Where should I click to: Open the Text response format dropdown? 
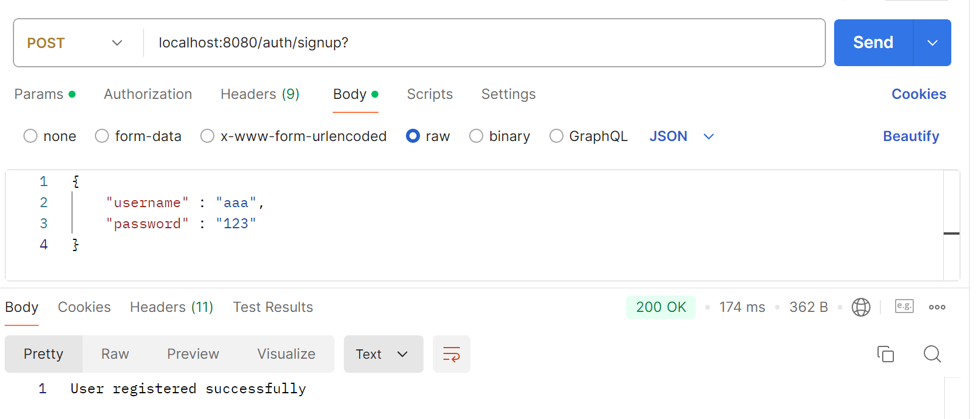point(383,354)
